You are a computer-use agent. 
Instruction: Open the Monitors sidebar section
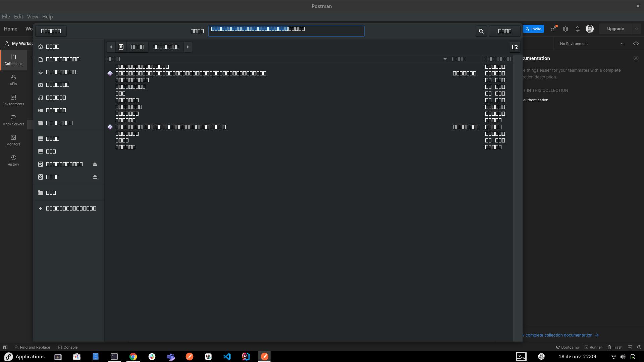[x=13, y=140]
